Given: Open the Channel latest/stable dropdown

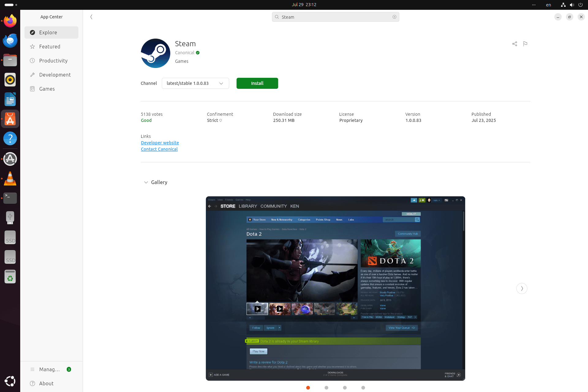Looking at the screenshot, I should [x=195, y=83].
